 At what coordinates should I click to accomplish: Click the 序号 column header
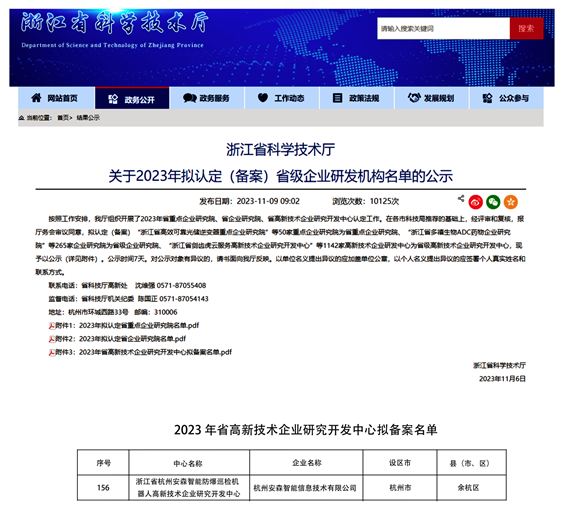tap(104, 463)
